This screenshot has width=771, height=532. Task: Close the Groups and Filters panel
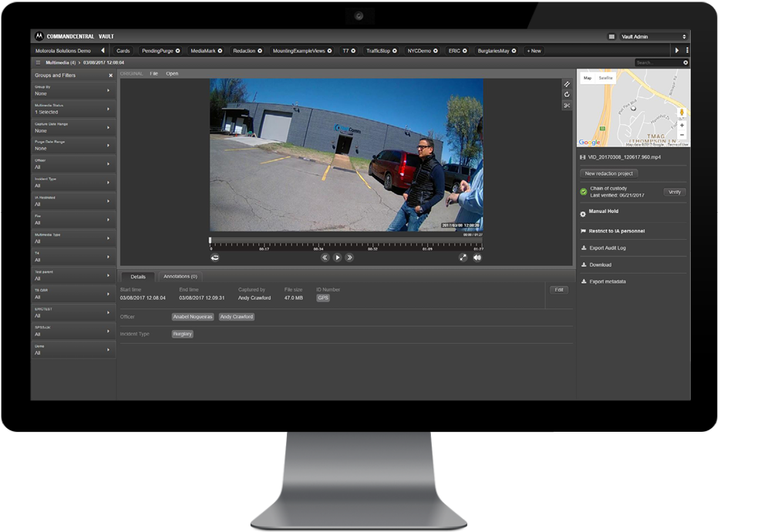[110, 76]
